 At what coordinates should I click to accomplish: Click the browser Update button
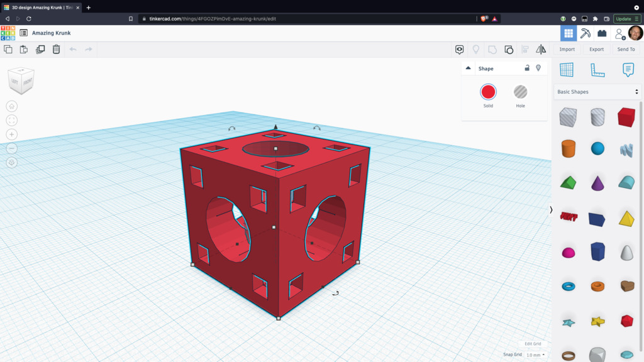627,19
